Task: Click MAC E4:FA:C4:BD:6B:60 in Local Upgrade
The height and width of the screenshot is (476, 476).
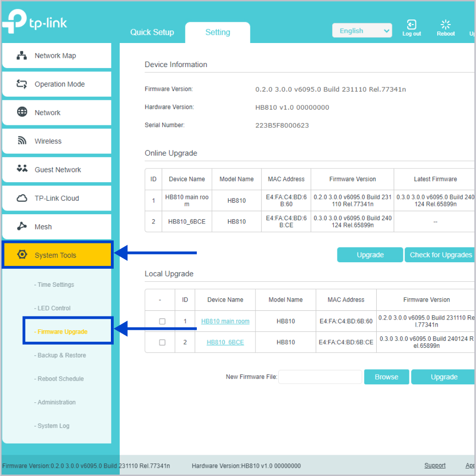Action: [x=346, y=321]
